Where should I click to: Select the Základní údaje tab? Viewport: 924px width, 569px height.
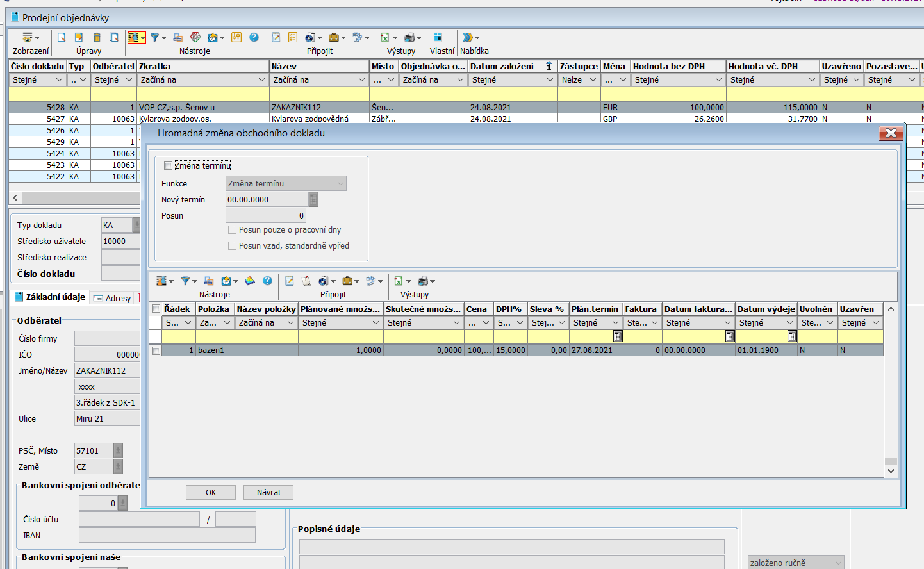(50, 297)
